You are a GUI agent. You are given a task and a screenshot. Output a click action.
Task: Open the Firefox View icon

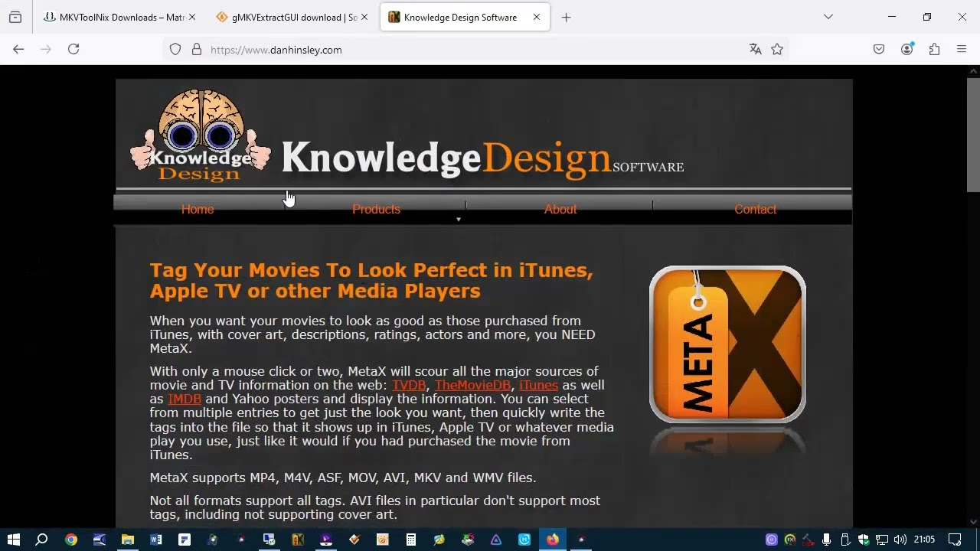(x=15, y=17)
